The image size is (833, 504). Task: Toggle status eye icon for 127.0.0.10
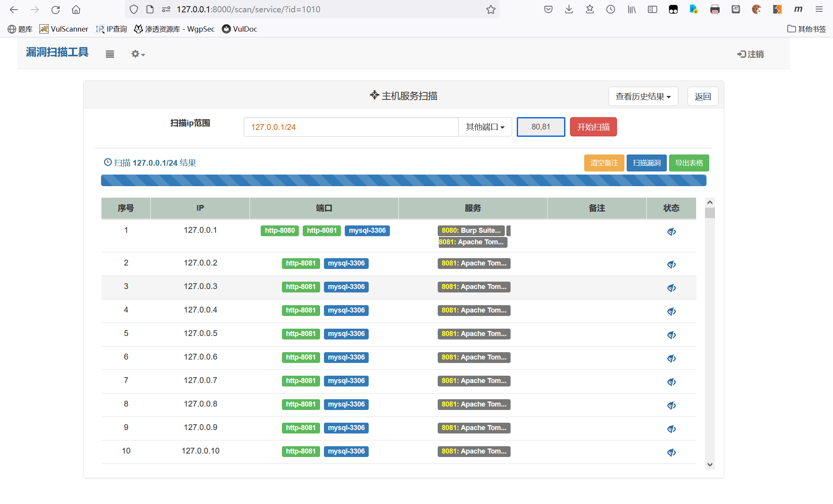[671, 452]
